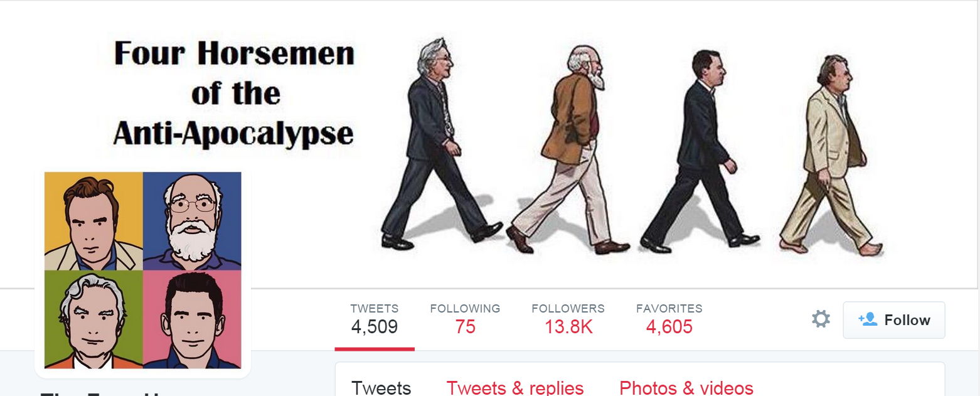
Task: Open the Tweets count 4,509
Action: coord(375,319)
